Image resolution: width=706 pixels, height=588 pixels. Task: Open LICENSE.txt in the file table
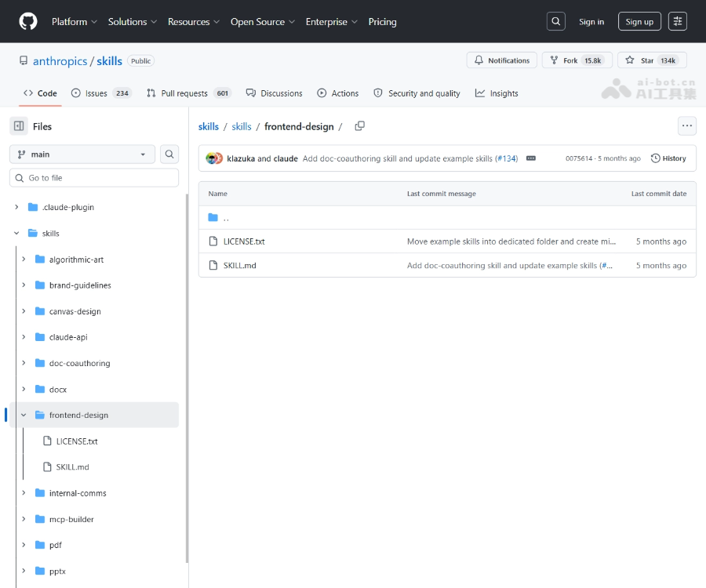(244, 241)
